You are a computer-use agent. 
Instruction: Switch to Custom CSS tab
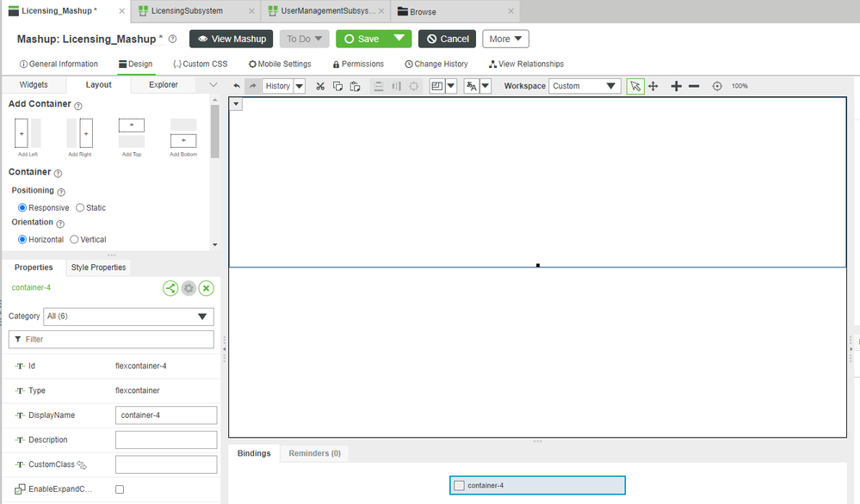[x=200, y=65]
